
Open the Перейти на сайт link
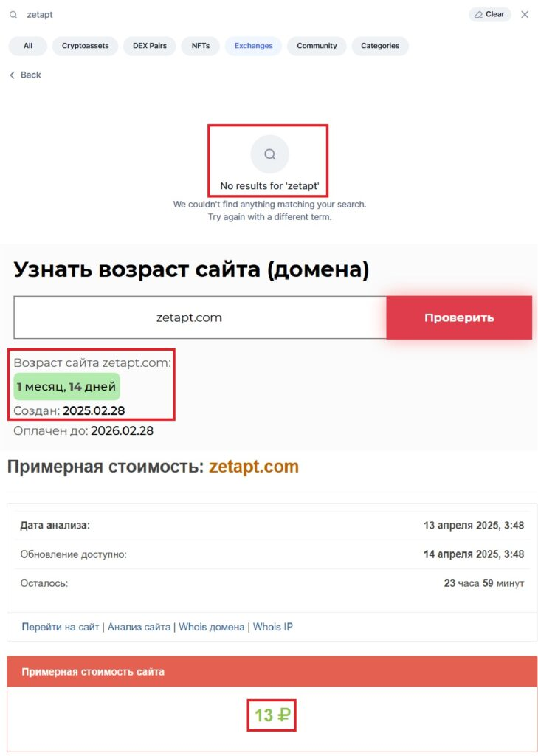pos(61,627)
